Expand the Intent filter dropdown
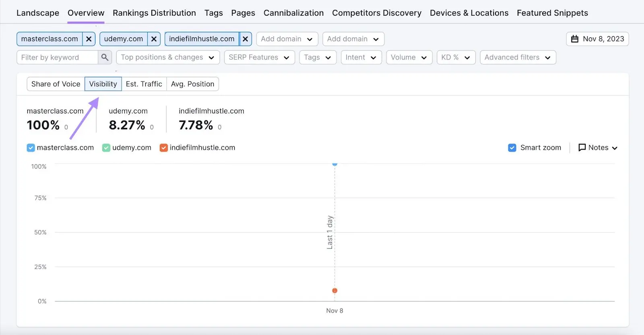 361,57
